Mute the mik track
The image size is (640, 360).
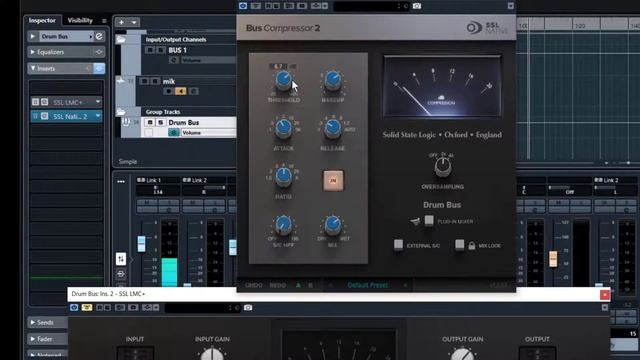click(x=144, y=81)
